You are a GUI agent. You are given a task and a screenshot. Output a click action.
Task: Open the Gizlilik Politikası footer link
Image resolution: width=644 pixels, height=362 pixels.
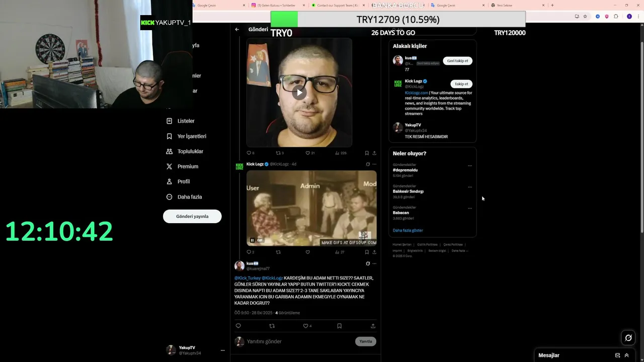coord(427,245)
